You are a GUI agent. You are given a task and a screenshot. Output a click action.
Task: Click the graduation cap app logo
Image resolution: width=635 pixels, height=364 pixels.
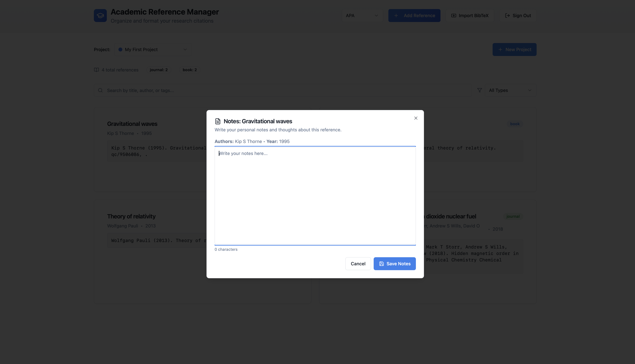[100, 16]
